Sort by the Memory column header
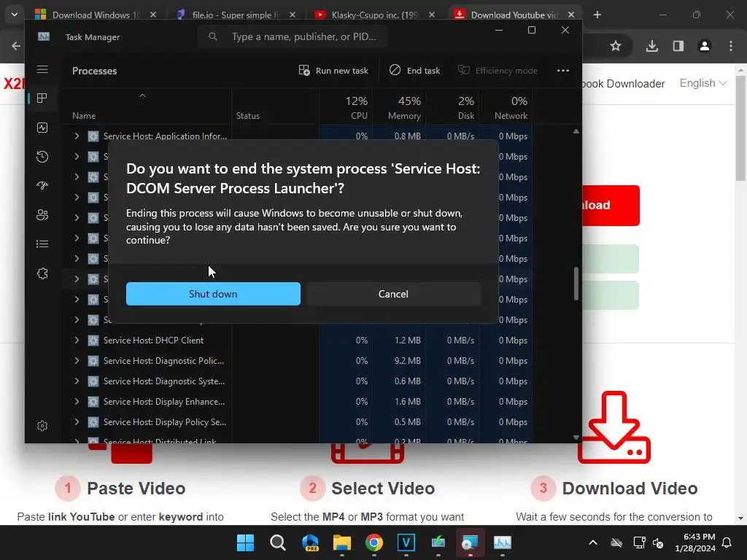This screenshot has width=747, height=560. [x=399, y=108]
